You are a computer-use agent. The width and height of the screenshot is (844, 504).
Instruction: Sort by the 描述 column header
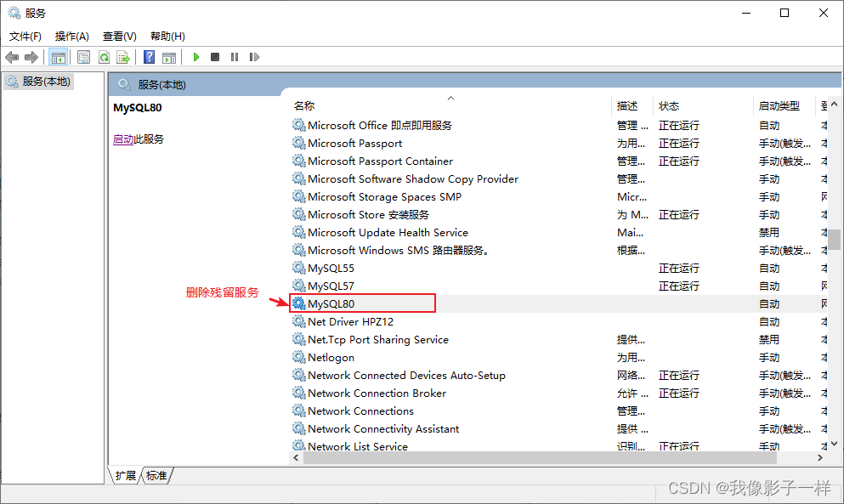(x=632, y=106)
